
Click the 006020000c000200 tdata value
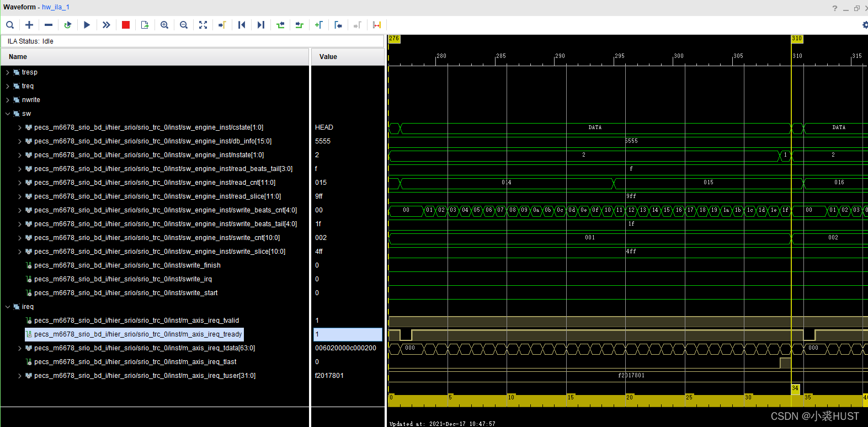tap(345, 348)
